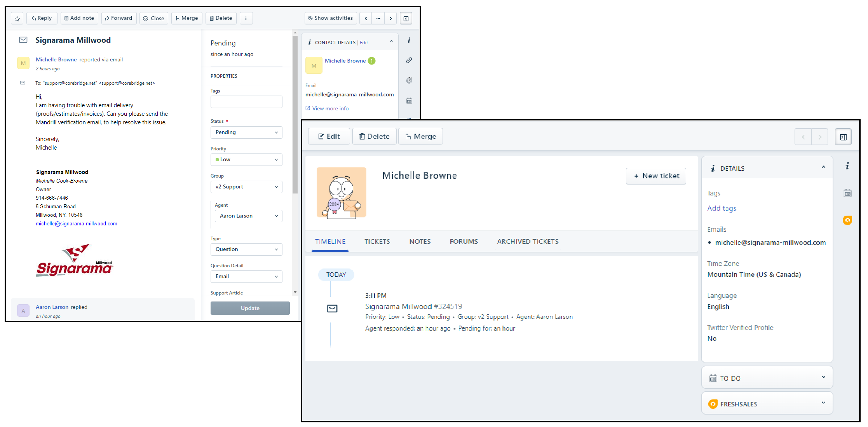Open the Status dropdown showing Pending

(246, 132)
